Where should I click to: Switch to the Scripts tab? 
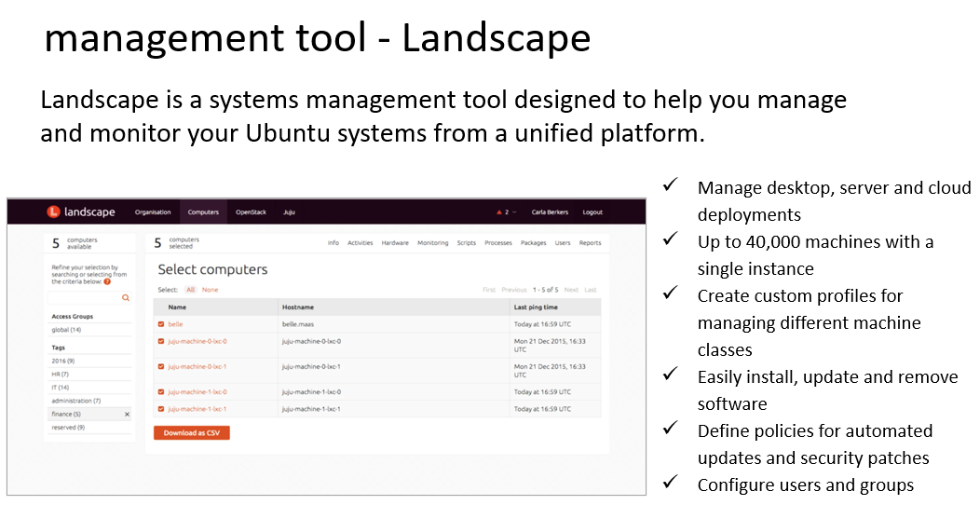pyautogui.click(x=467, y=243)
